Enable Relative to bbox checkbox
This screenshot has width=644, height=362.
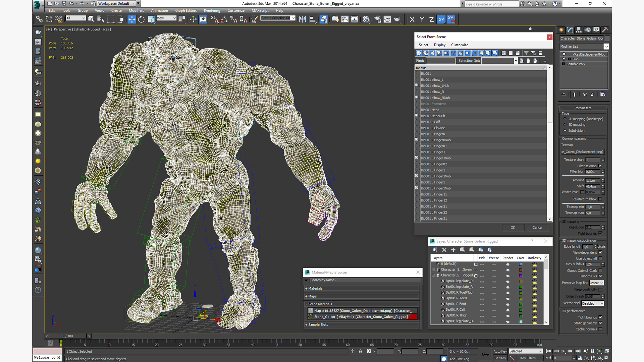[x=600, y=199]
